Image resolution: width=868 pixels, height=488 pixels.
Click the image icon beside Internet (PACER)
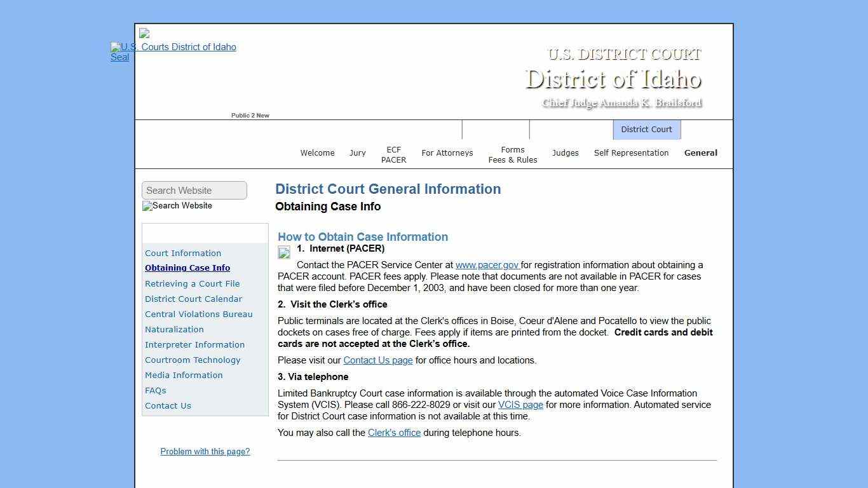coord(283,252)
